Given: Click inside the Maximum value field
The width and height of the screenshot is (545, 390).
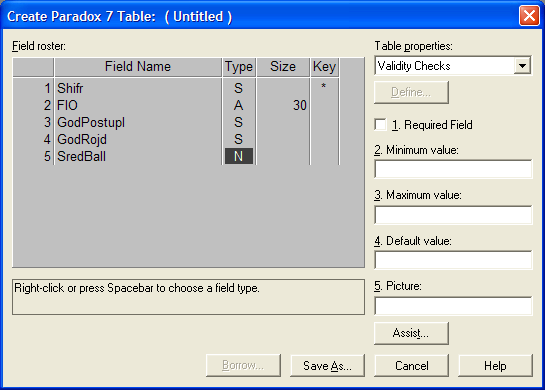Looking at the screenshot, I should (453, 214).
